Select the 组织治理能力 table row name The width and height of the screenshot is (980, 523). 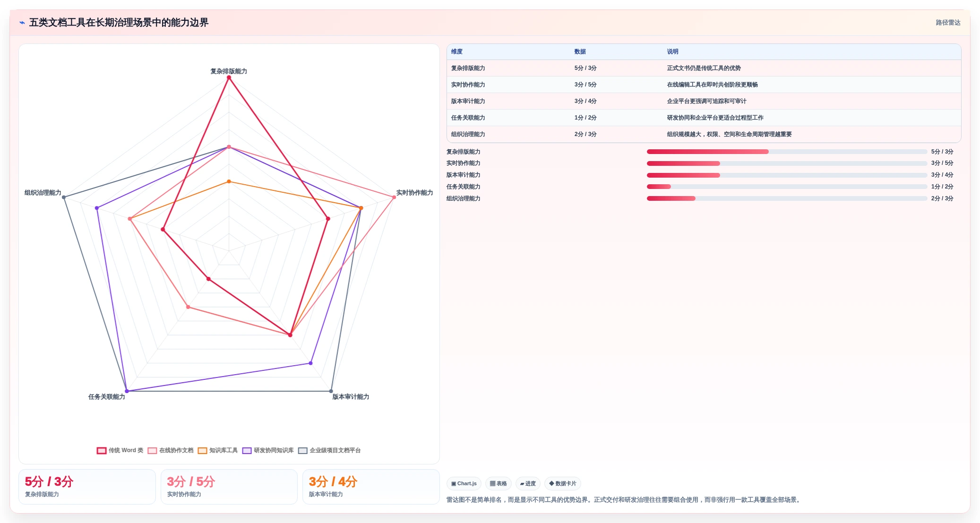pyautogui.click(x=468, y=134)
